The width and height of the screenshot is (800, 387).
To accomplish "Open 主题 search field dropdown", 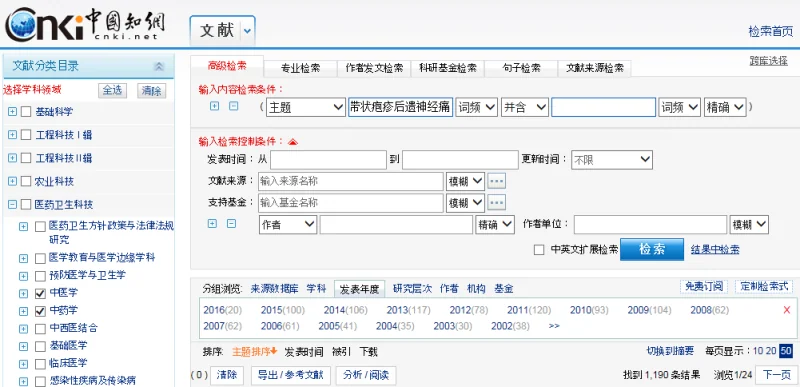I will [x=305, y=108].
